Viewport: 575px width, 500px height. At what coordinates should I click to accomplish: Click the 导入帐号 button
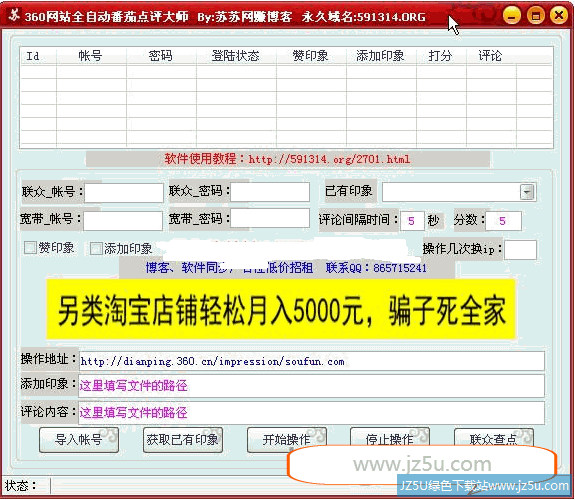(79, 439)
